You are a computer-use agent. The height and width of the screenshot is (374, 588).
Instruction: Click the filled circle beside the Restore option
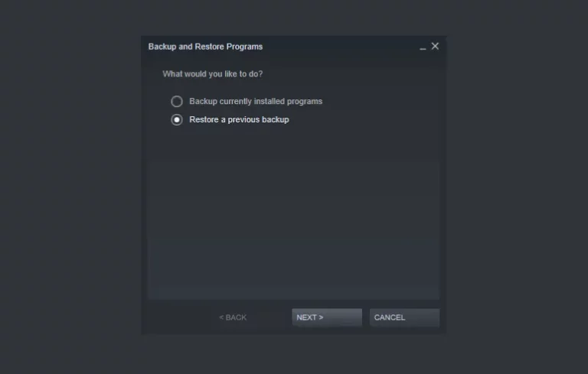click(x=177, y=119)
